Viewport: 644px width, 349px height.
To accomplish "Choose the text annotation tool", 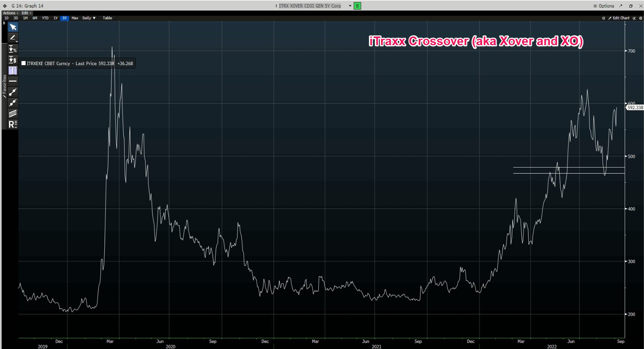I will [13, 70].
